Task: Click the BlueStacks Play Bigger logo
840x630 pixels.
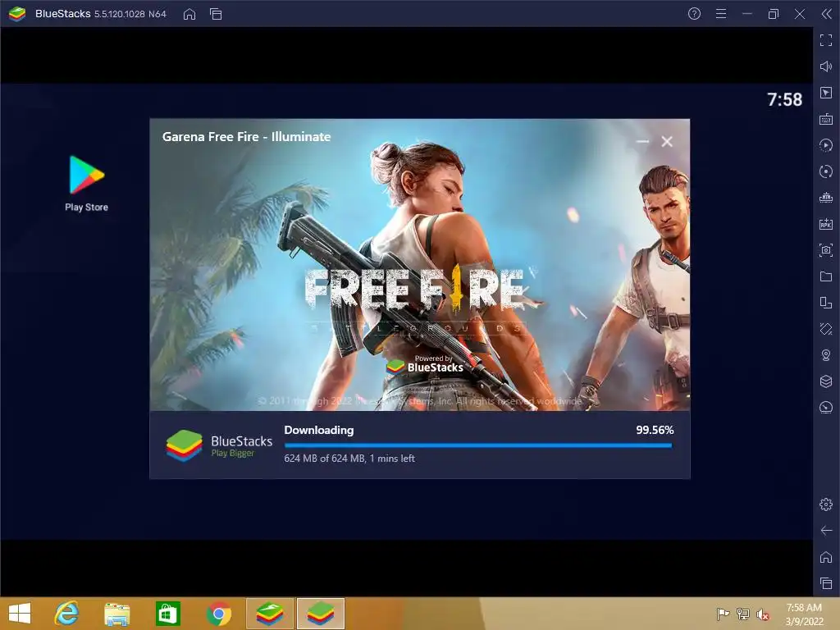Action: [219, 445]
